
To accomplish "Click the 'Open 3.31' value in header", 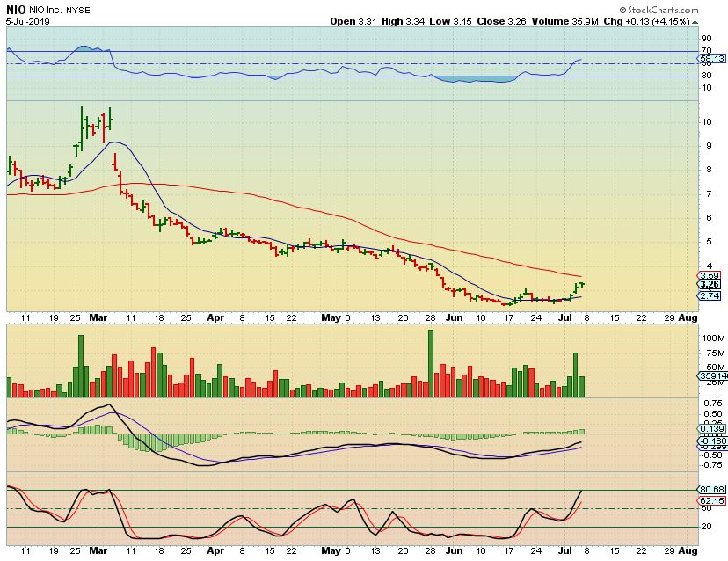I will pyautogui.click(x=353, y=21).
